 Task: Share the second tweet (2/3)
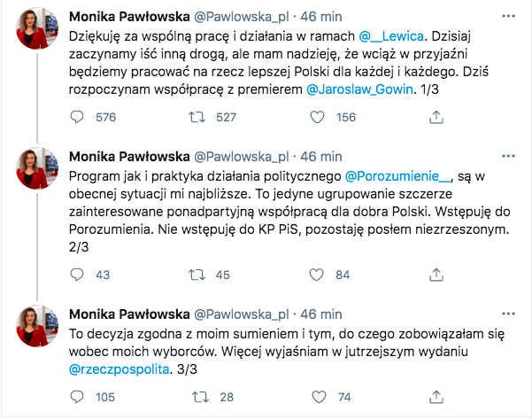(x=436, y=275)
